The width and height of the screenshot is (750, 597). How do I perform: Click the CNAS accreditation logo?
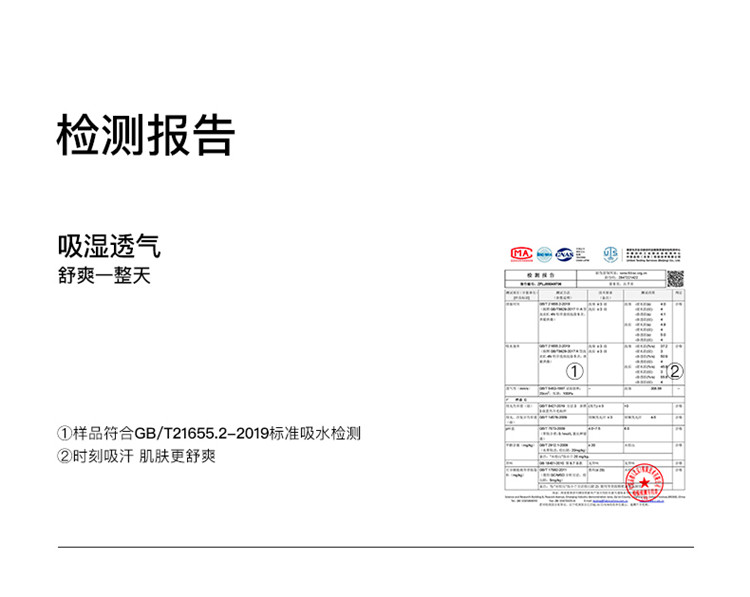[565, 254]
